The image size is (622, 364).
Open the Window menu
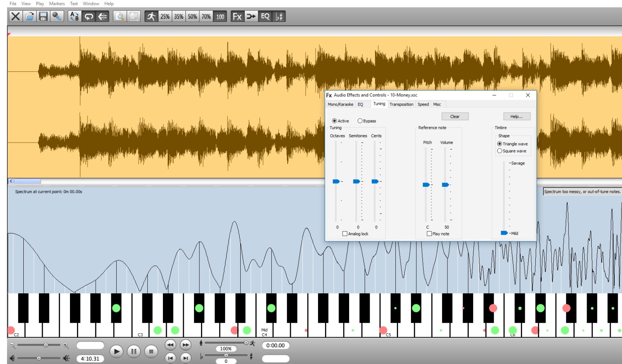coord(91,3)
